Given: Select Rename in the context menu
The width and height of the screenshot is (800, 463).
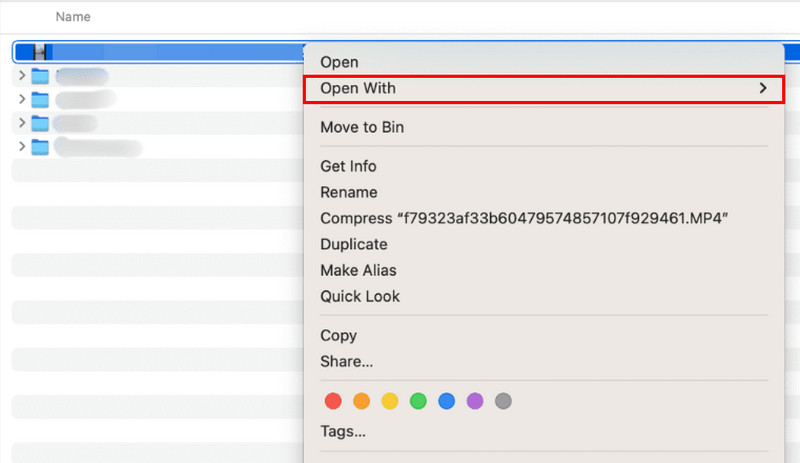Looking at the screenshot, I should point(348,192).
